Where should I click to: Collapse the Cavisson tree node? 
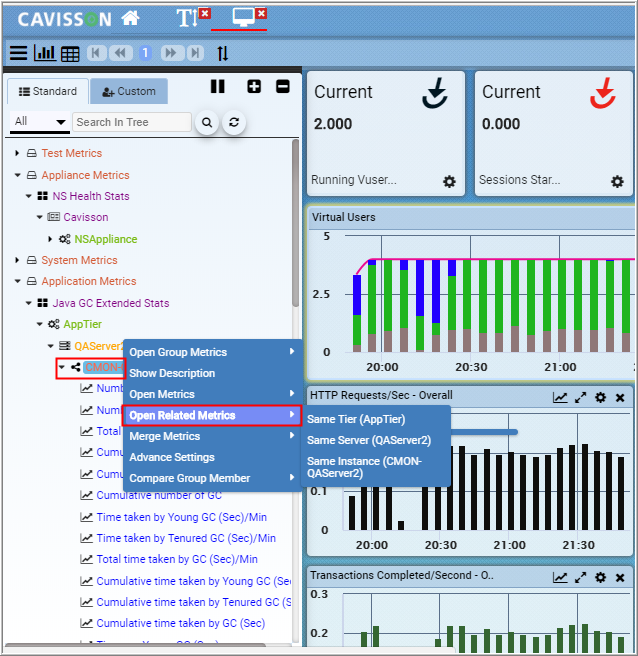[39, 217]
